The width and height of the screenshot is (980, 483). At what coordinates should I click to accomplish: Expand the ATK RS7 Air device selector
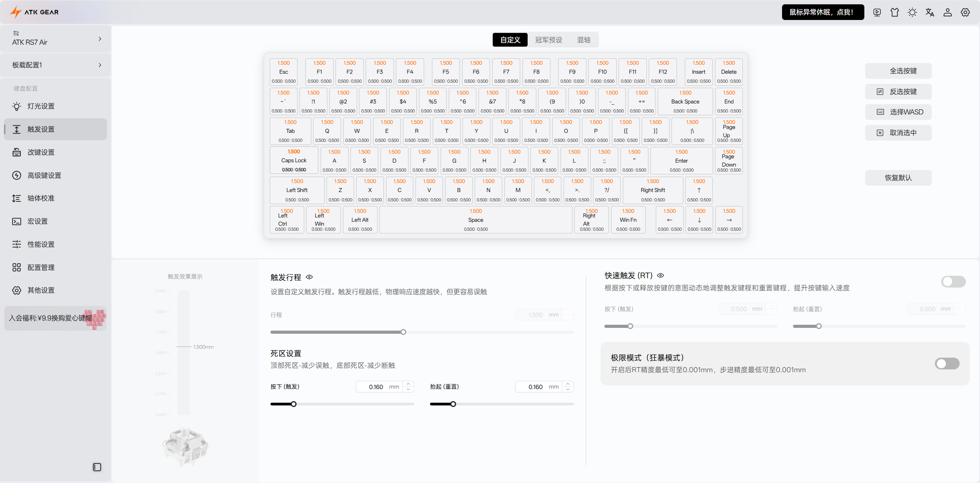(100, 39)
